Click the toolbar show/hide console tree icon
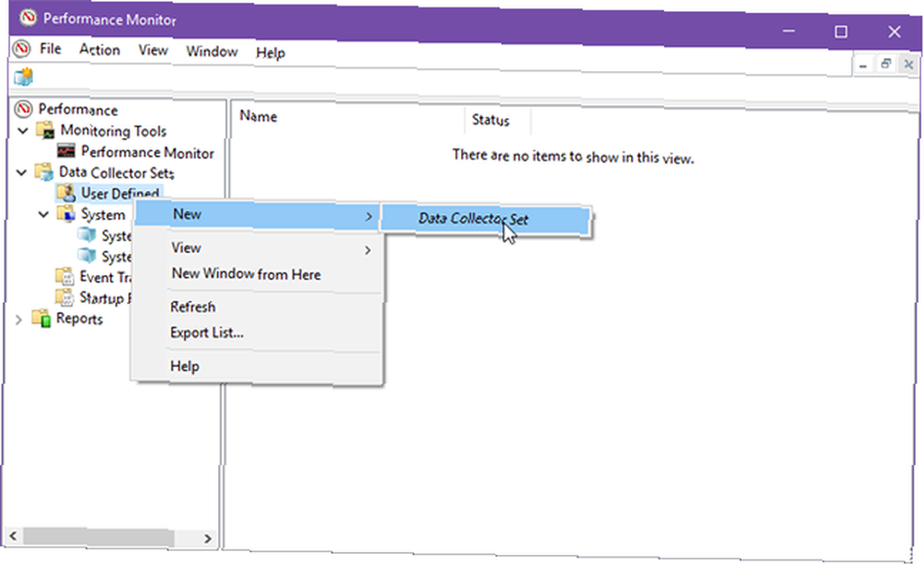The height and width of the screenshot is (565, 924). coord(24,77)
